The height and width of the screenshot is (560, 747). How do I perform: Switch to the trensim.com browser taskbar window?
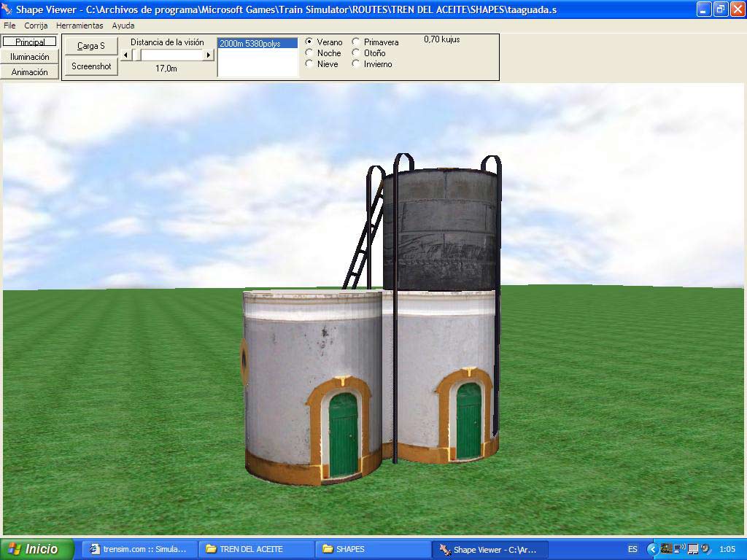pos(139,549)
